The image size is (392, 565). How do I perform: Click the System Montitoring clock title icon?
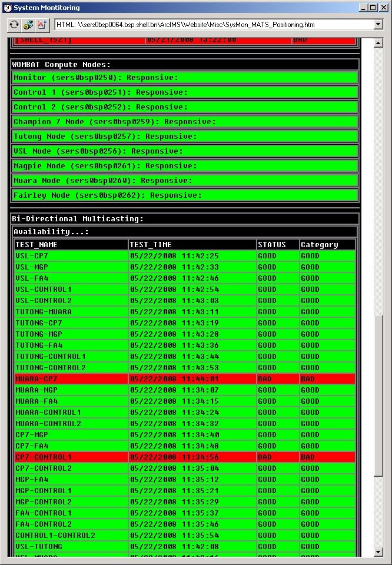tap(8, 8)
